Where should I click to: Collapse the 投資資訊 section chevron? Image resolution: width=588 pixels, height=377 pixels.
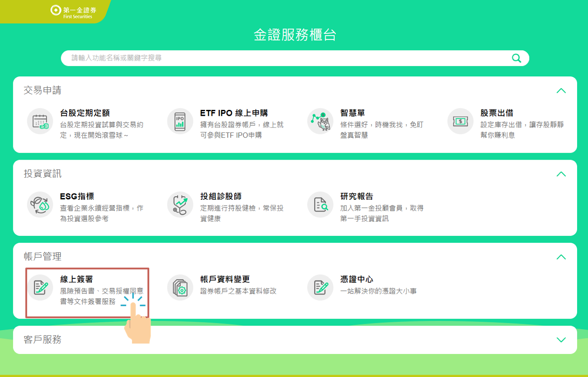point(561,174)
